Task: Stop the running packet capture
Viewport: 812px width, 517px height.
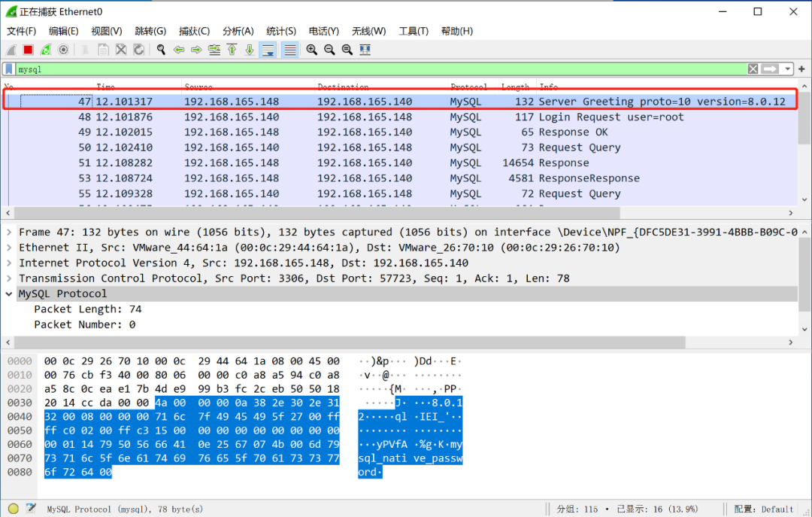Action: tap(28, 50)
